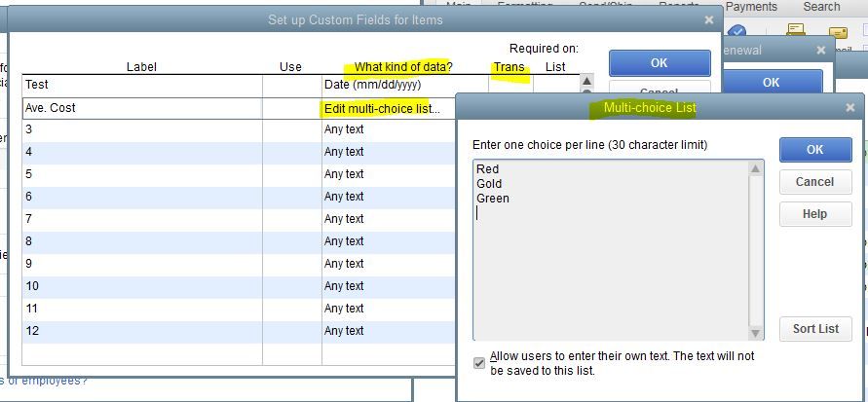
Task: Click the multi-choice list scroll down arrow
Action: pyautogui.click(x=756, y=332)
